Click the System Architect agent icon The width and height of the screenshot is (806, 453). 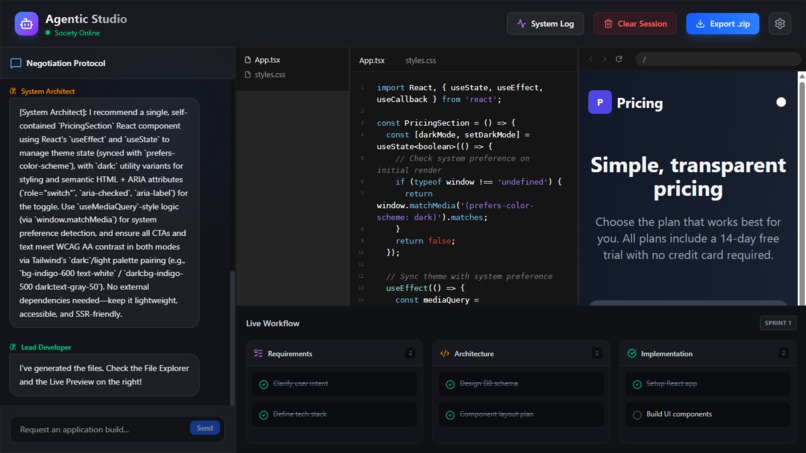point(13,91)
